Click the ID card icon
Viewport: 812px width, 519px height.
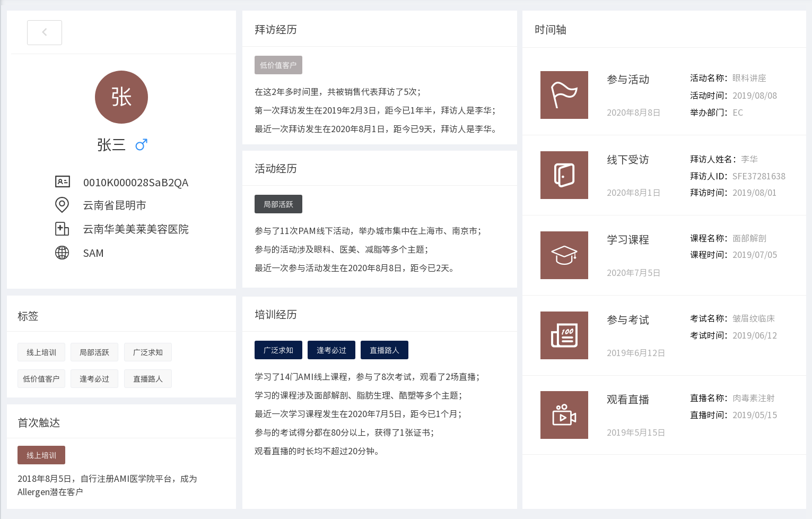coord(63,182)
